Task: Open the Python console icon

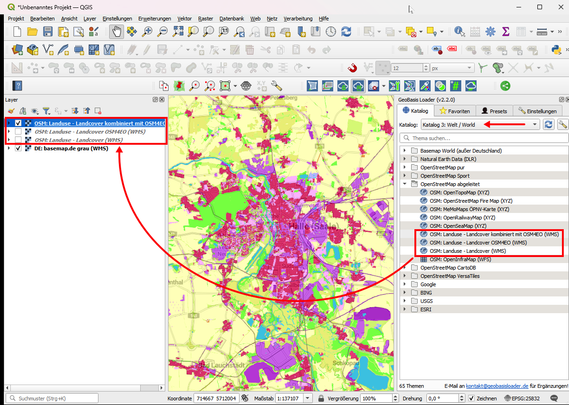Action: [556, 50]
